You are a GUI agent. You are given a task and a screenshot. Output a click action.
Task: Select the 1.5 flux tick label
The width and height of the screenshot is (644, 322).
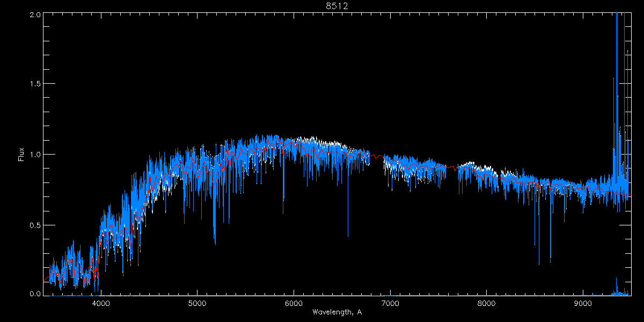pyautogui.click(x=34, y=84)
